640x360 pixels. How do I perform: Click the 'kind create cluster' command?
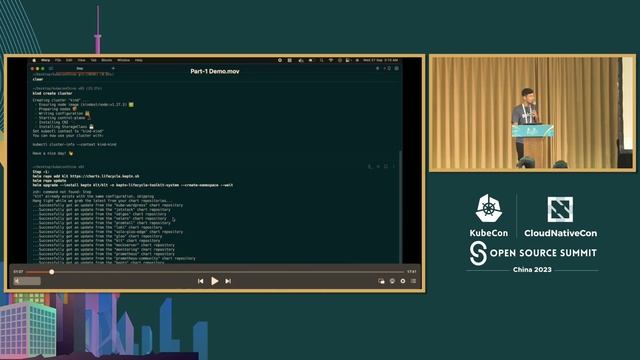pos(52,93)
